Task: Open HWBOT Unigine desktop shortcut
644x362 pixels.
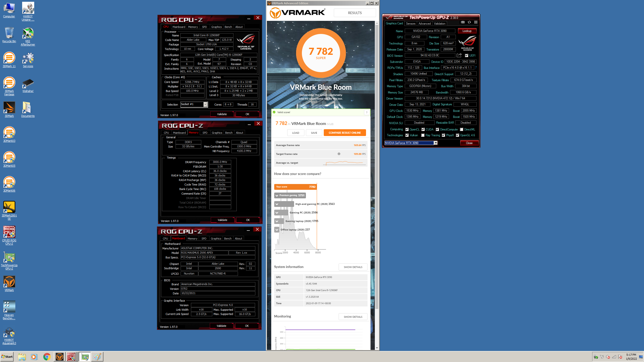Action: pyautogui.click(x=28, y=12)
